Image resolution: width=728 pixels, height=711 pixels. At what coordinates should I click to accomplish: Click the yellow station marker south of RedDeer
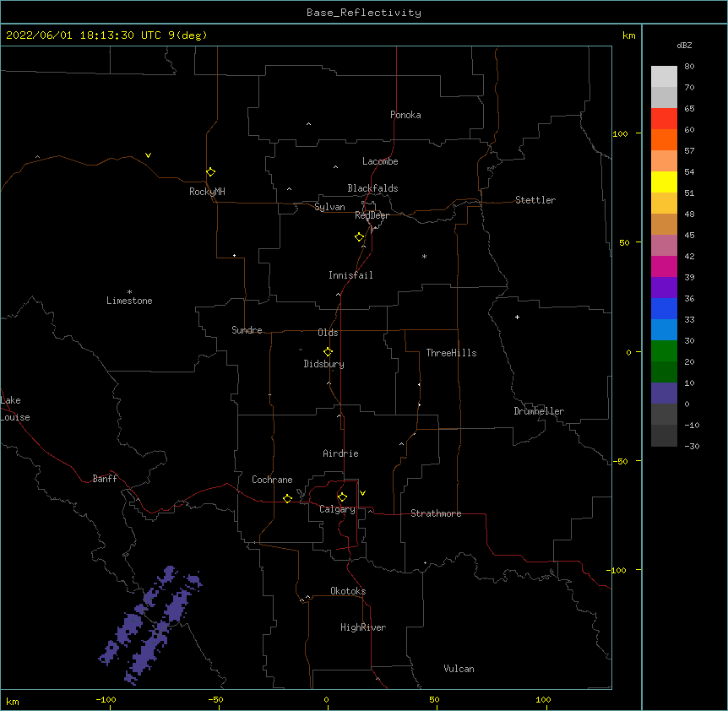click(359, 237)
